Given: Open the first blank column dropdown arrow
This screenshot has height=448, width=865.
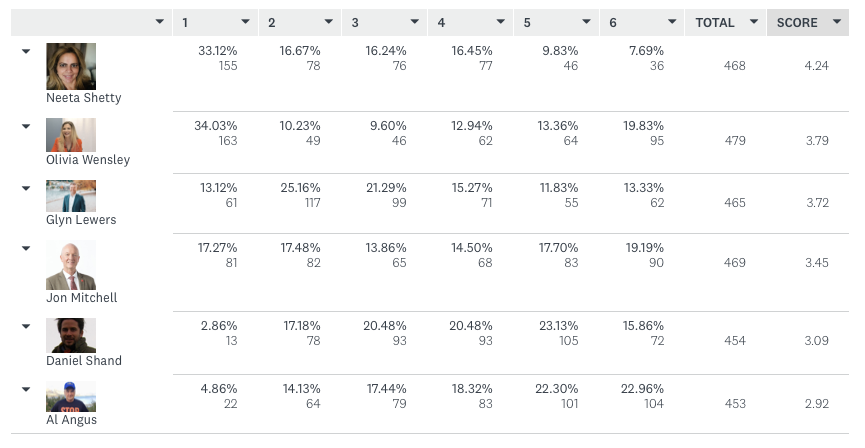Looking at the screenshot, I should [x=160, y=22].
